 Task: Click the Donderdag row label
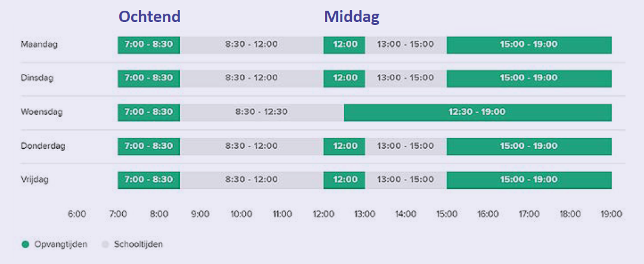point(42,146)
